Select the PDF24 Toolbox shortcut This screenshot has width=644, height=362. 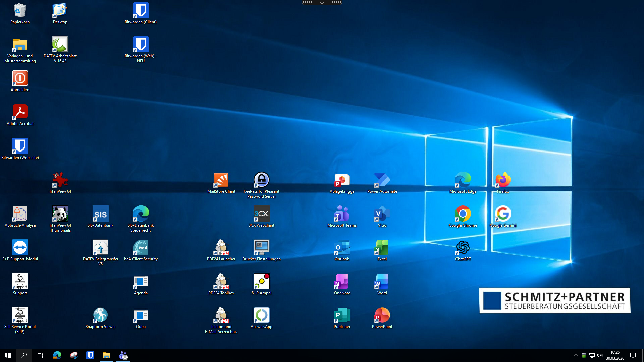pos(221,282)
